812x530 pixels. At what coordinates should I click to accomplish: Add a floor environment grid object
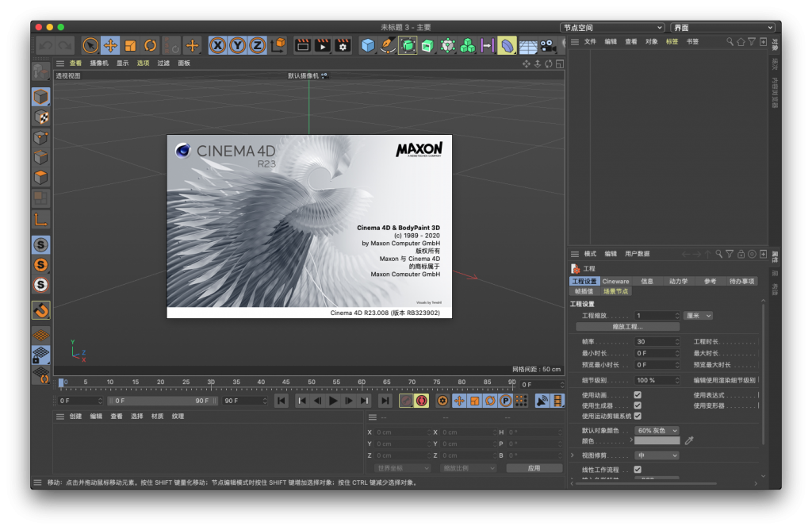[527, 45]
